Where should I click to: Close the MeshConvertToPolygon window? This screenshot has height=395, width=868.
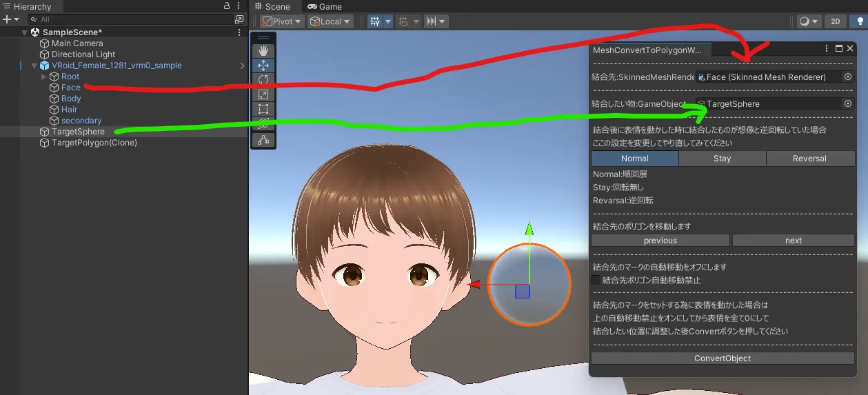850,49
